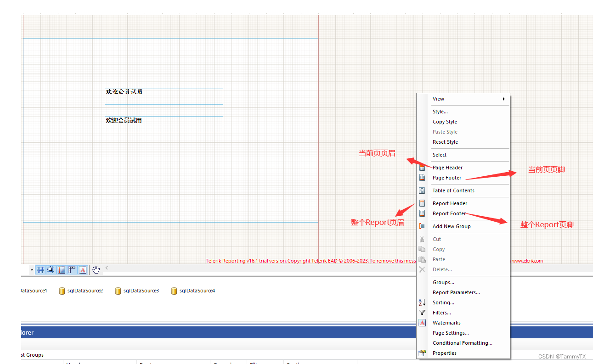The height and width of the screenshot is (364, 593).
Task: Click the Sorting A-Z icon in menu
Action: [x=422, y=302]
